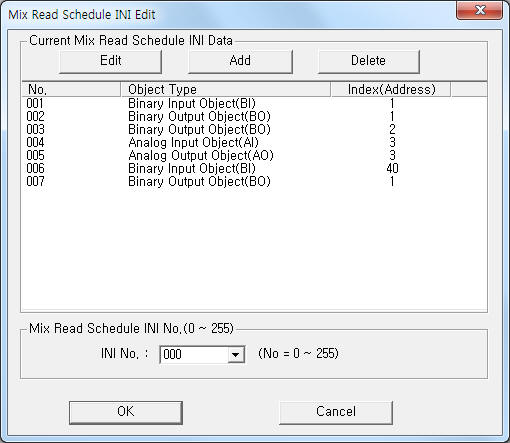Select row 001 Binary Input Object(BI)
The width and height of the screenshot is (510, 443).
click(255, 103)
